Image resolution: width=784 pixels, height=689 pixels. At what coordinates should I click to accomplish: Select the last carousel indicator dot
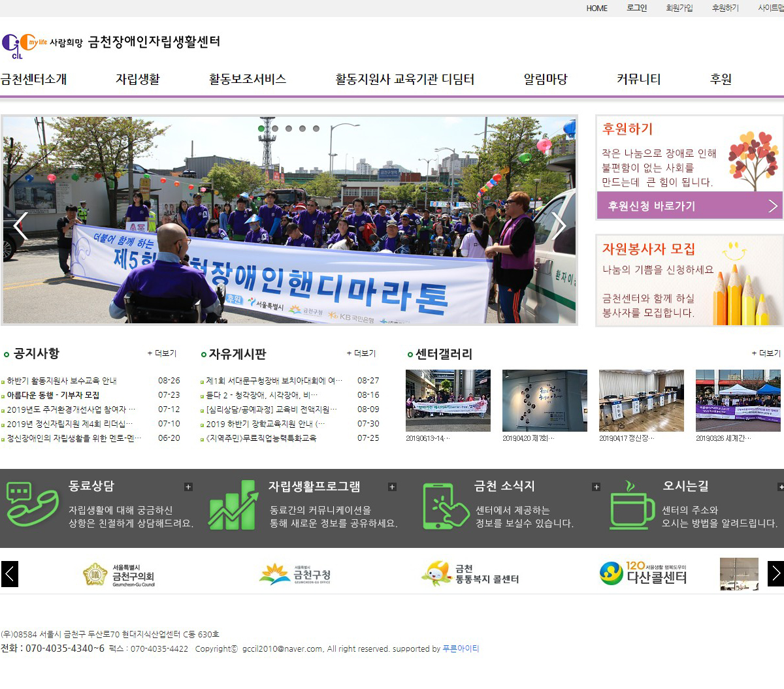click(x=316, y=129)
